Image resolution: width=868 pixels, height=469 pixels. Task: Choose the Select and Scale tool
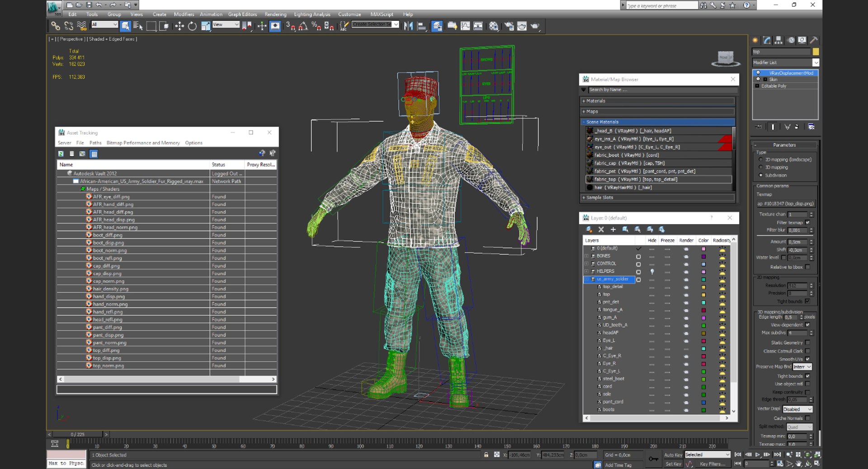[x=205, y=26]
